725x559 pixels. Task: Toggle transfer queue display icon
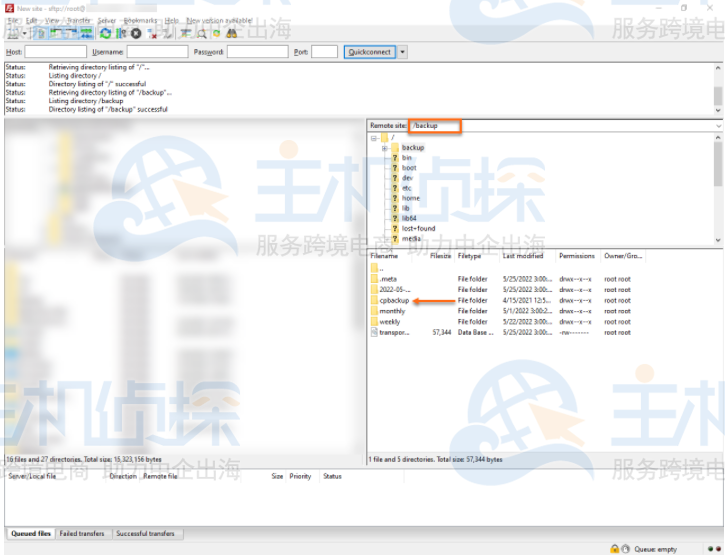86,33
